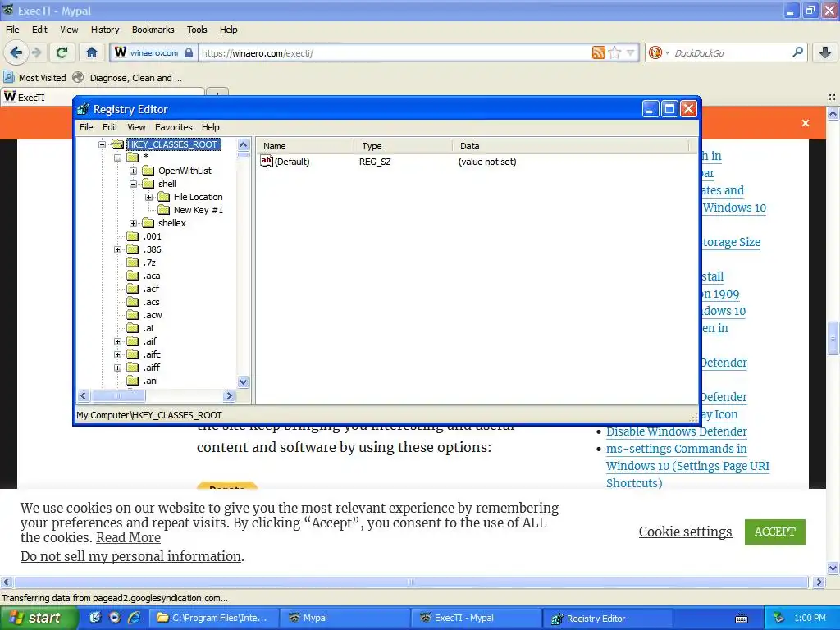Image resolution: width=840 pixels, height=630 pixels.
Task: Open the Home page icon
Action: pyautogui.click(x=92, y=52)
